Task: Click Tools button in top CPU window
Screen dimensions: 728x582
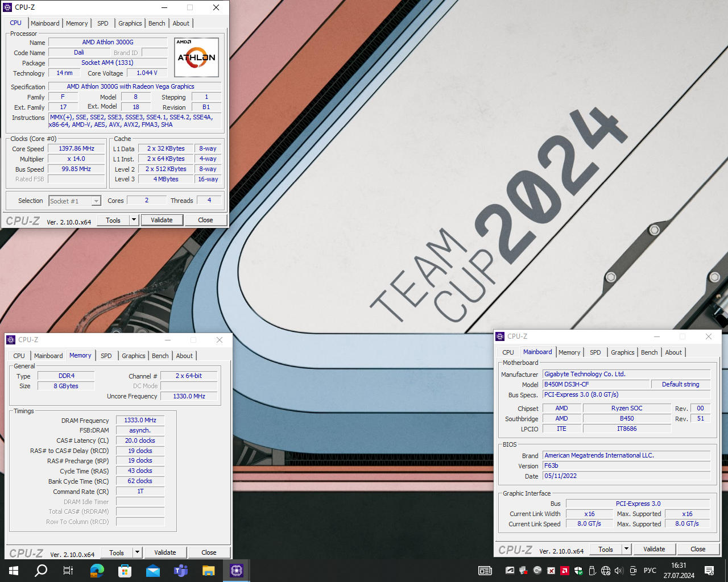Action: [113, 220]
